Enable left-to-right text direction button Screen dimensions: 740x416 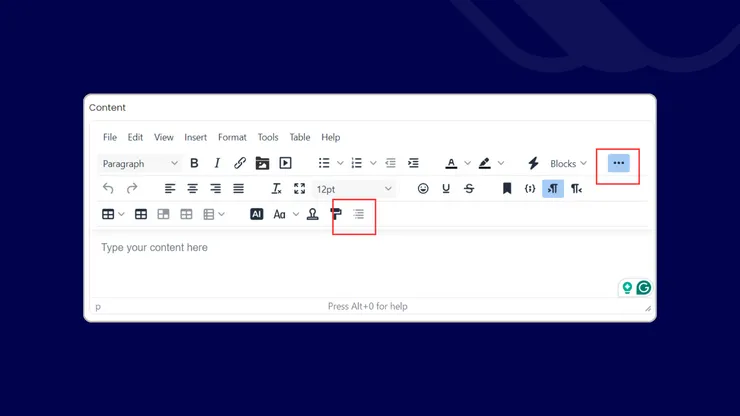point(553,188)
